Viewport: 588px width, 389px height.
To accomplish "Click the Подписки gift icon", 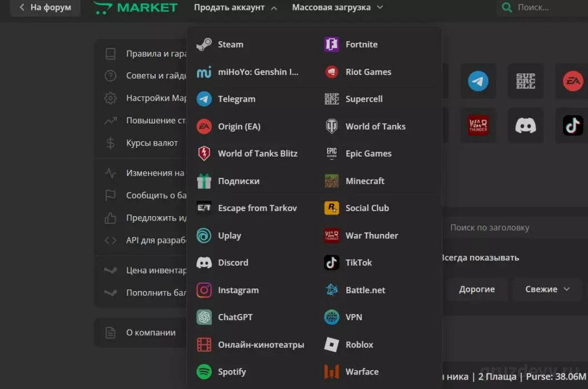I will (x=204, y=181).
